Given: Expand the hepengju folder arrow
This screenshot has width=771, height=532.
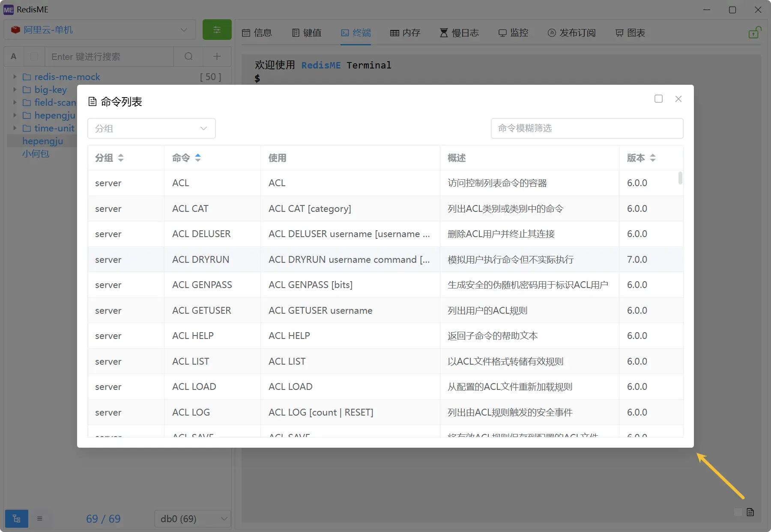Looking at the screenshot, I should (x=15, y=115).
